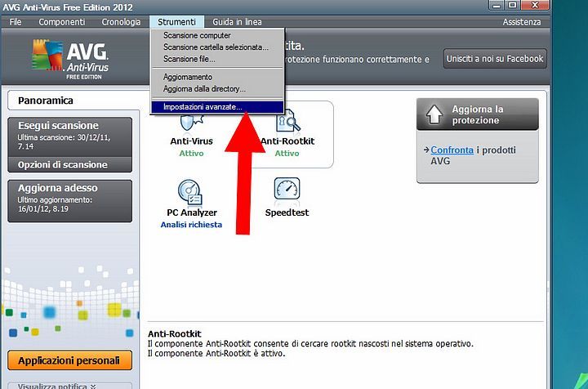Follow the Confronta link
588x389 pixels.
[x=452, y=150]
